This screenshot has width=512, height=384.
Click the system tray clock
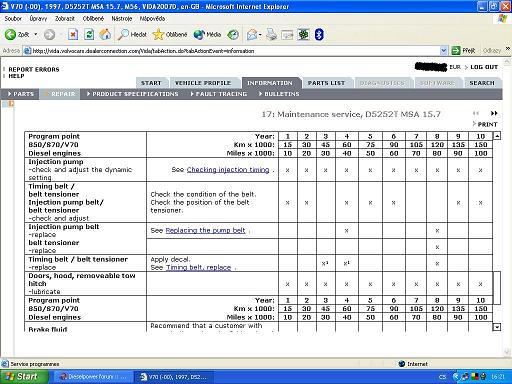497,377
